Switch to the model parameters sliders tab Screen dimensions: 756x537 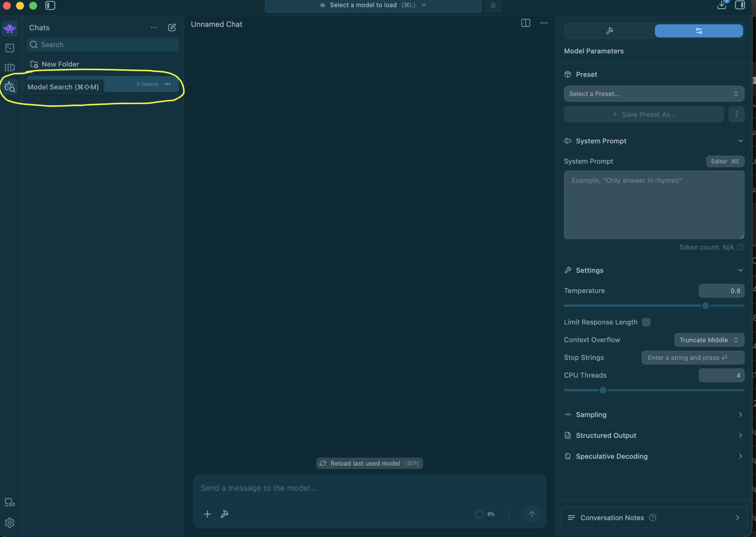(x=699, y=31)
